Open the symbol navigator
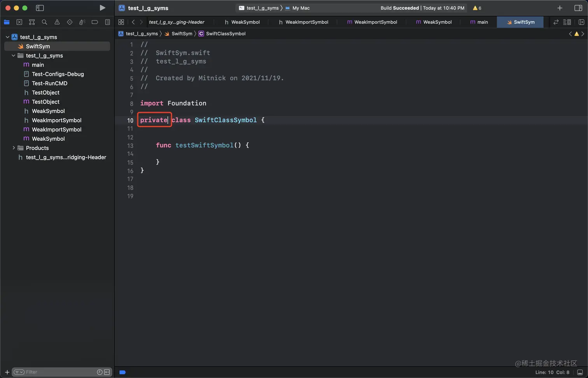 click(x=32, y=22)
